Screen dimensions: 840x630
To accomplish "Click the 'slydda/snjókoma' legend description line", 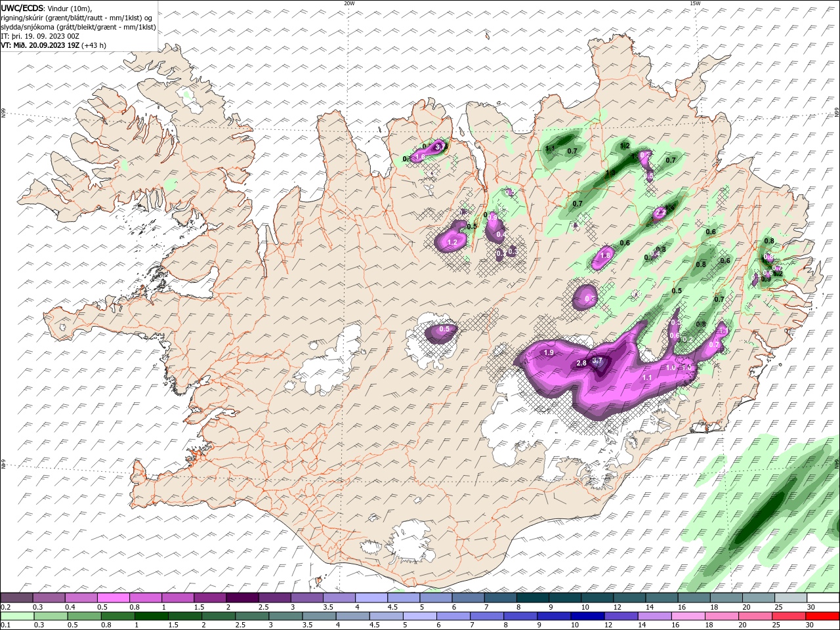I will (x=78, y=27).
